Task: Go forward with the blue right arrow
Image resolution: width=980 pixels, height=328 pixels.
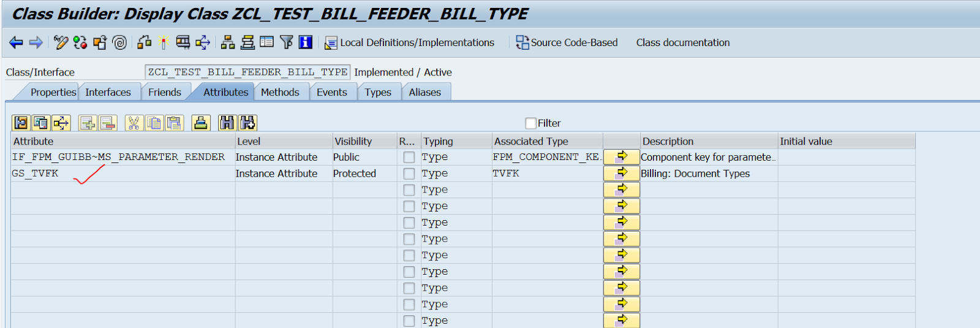Action: point(36,42)
